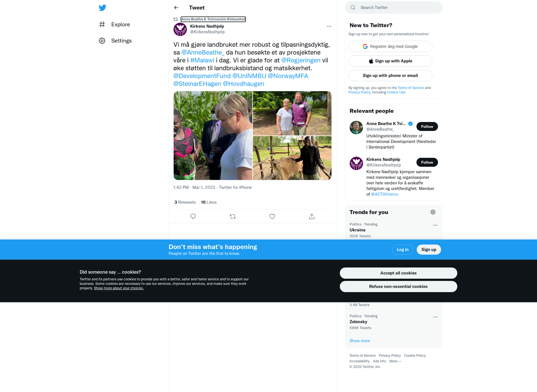The image size is (537, 392).
Task: Open the Kirkens Nødhjelp profile avatar
Action: pos(180,29)
